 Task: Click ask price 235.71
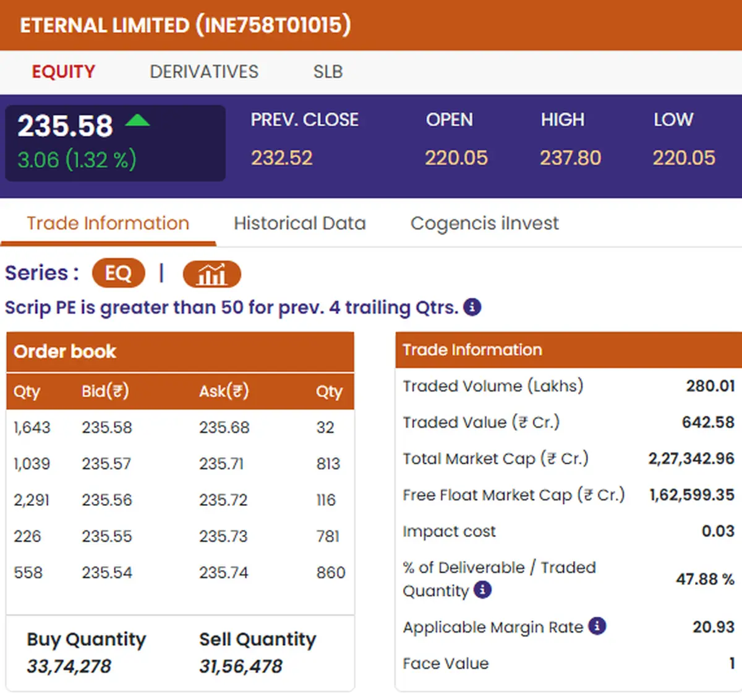221,464
